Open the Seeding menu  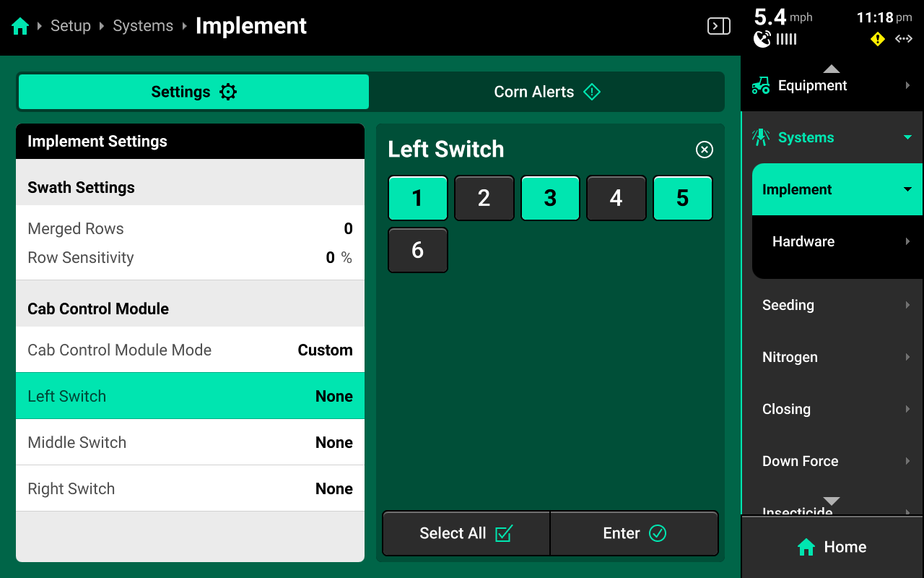coord(832,305)
